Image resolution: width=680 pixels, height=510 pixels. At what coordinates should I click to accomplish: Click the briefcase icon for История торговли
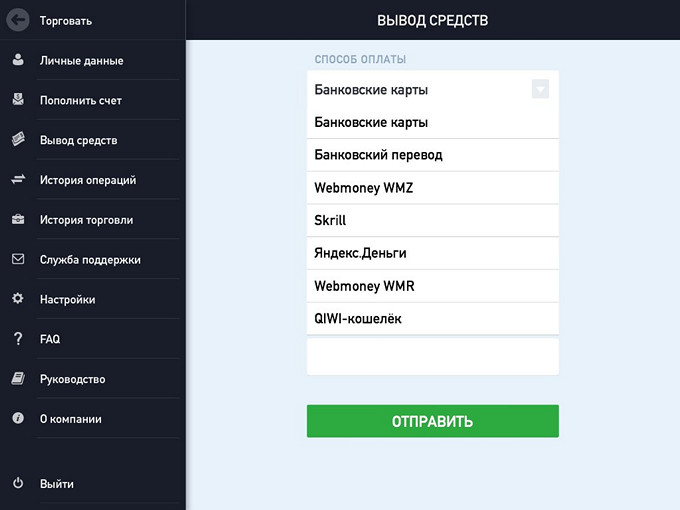(18, 219)
